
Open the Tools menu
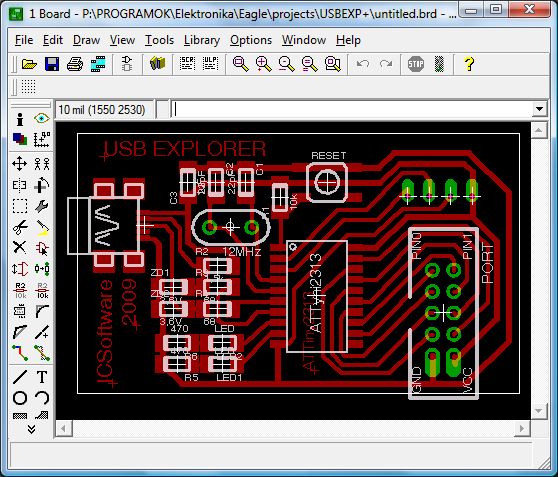(x=159, y=40)
